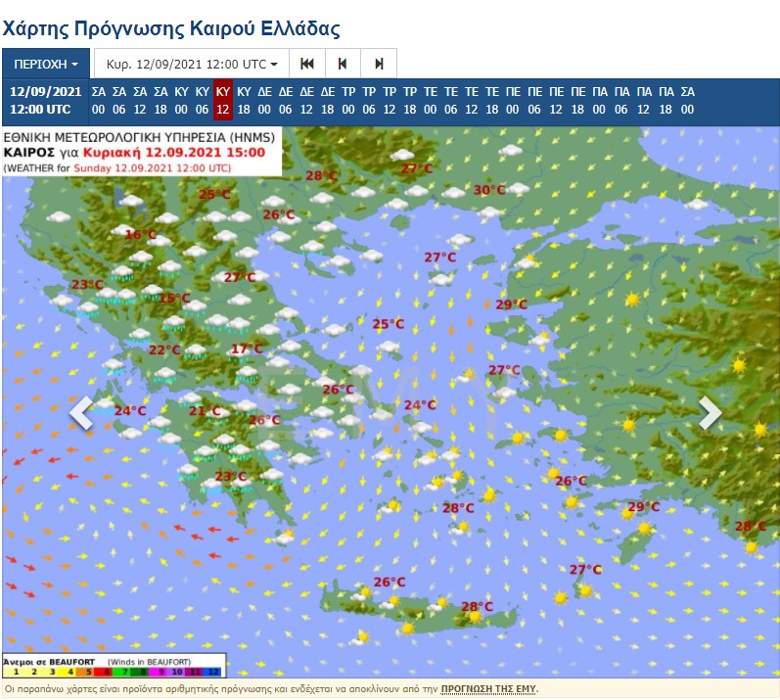Viewport: 780px width, 700px height.
Task: Click the Χάρτης Πρόγνωσης Καιρού Ελλάδας heading
Action: pyautogui.click(x=171, y=27)
